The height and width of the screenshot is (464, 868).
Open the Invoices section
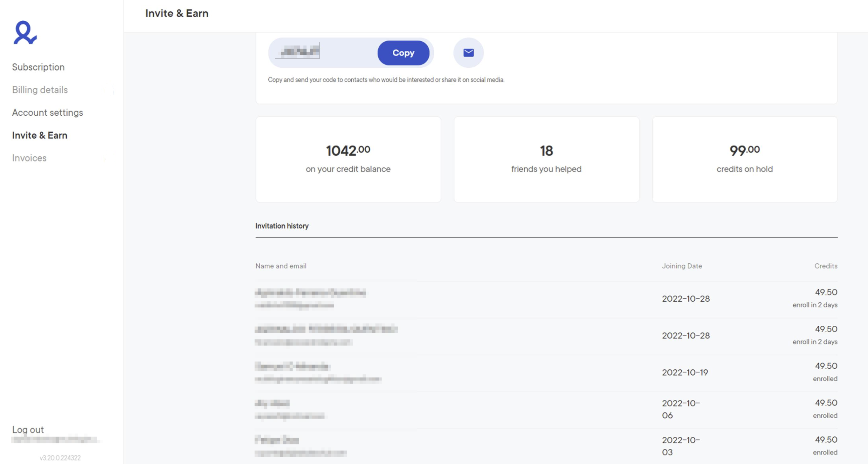(x=29, y=158)
